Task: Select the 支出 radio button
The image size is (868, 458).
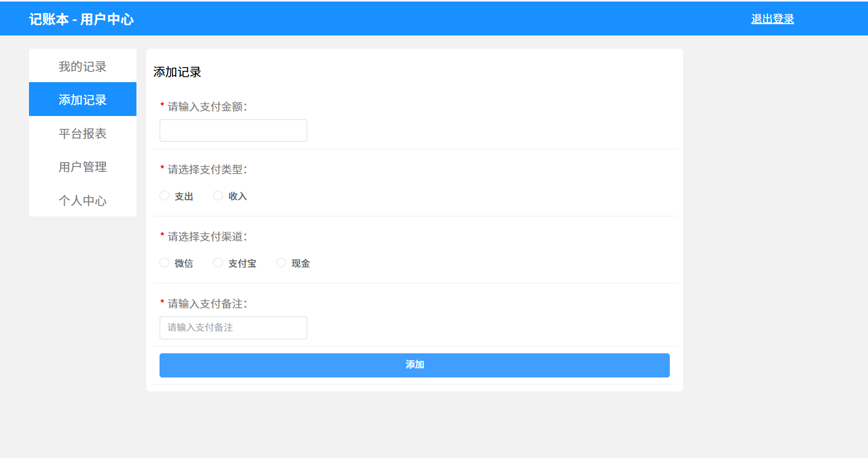Action: pos(164,196)
